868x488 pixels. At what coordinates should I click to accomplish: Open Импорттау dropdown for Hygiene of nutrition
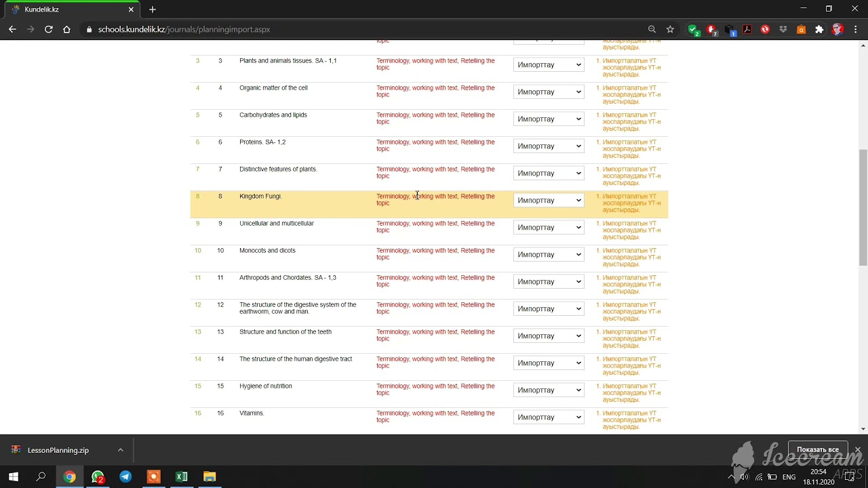point(549,390)
